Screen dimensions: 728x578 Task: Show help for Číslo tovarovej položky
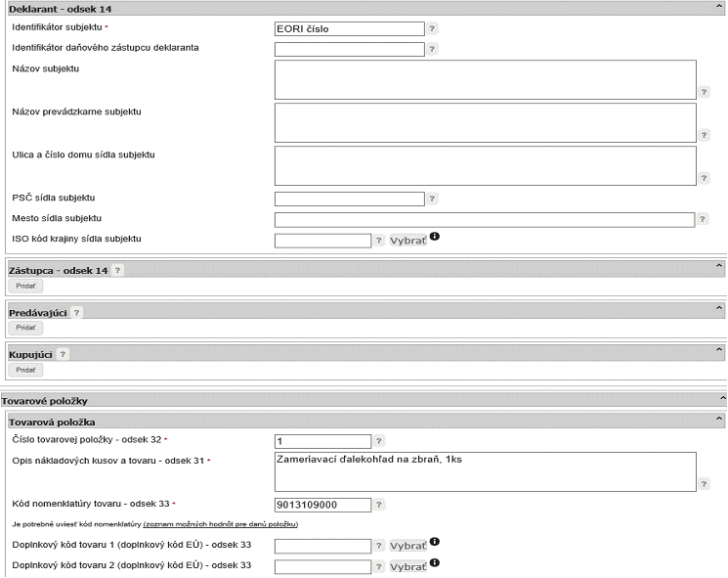tap(379, 441)
